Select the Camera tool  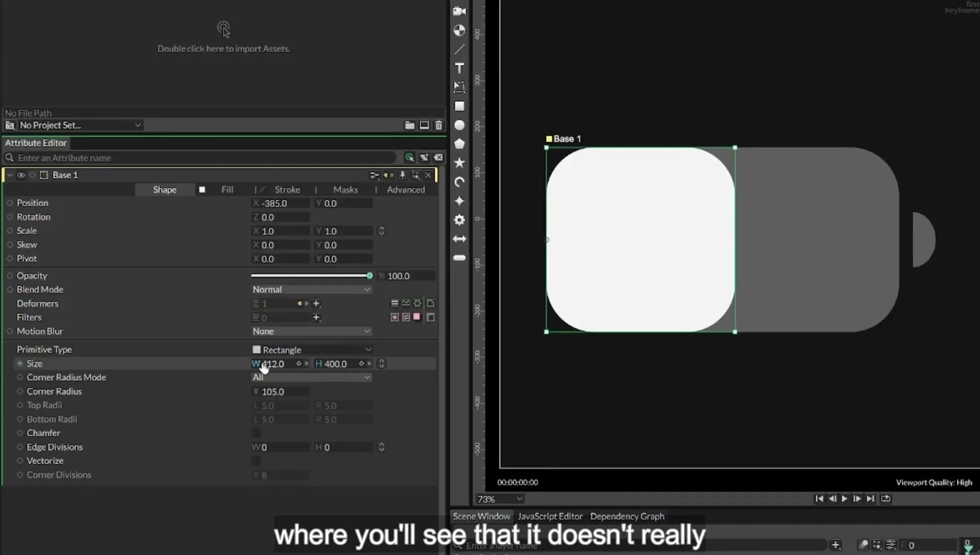pos(459,11)
